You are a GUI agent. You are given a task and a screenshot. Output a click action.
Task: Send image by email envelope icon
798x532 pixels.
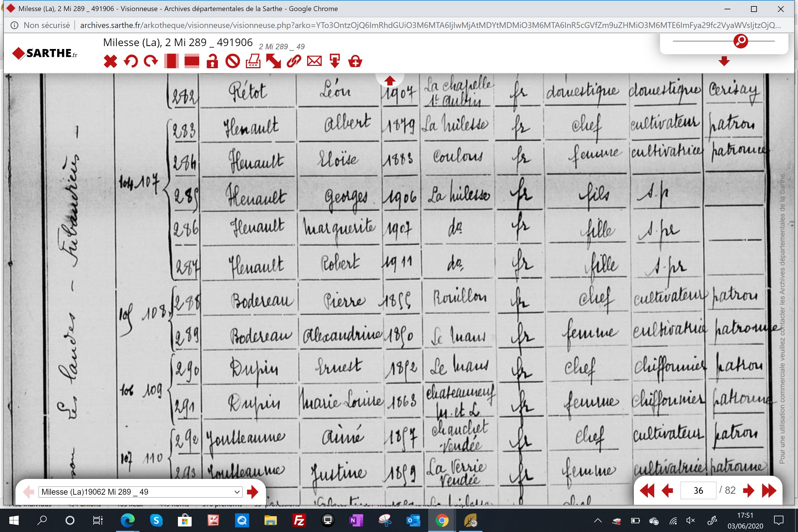(x=314, y=62)
